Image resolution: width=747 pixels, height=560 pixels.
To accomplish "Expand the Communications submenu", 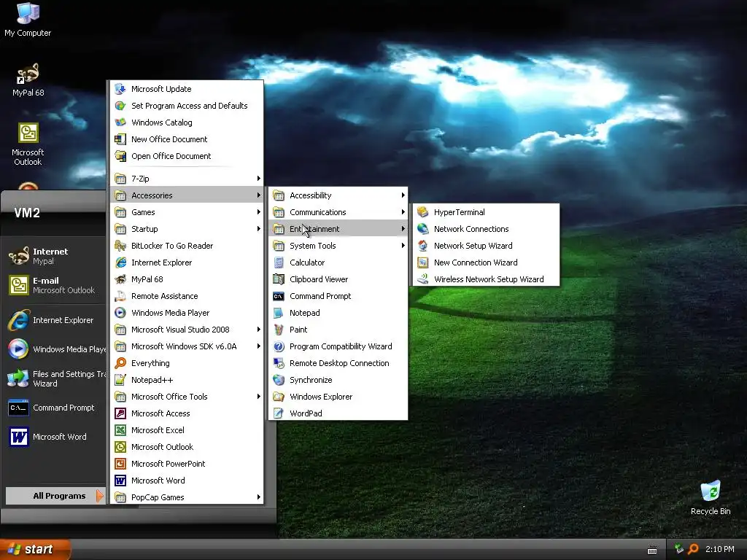I will pos(338,212).
